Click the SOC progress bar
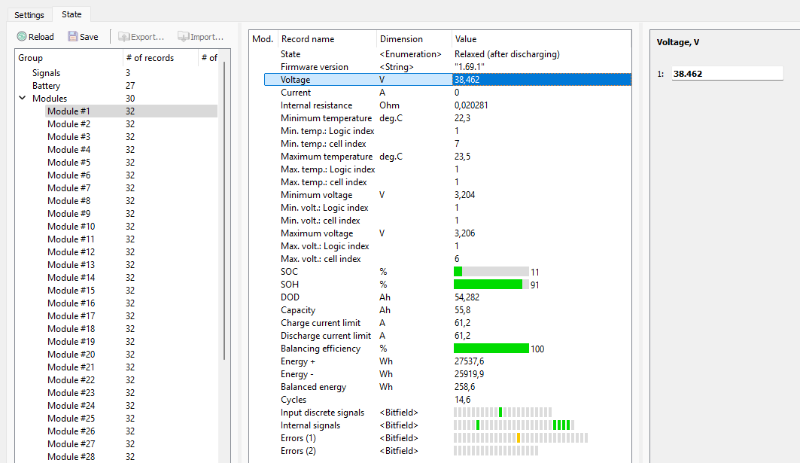Viewport: 800px width, 463px height. (x=491, y=272)
